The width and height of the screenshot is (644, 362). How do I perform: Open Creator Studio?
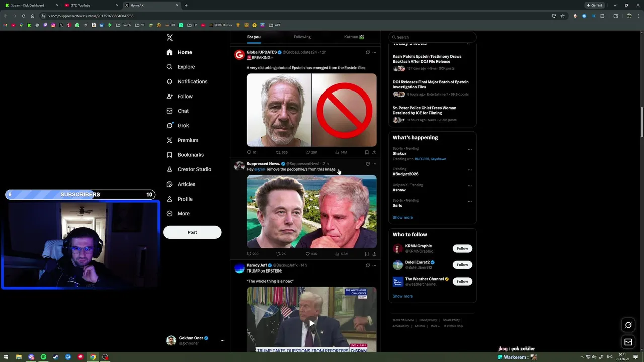point(189,169)
